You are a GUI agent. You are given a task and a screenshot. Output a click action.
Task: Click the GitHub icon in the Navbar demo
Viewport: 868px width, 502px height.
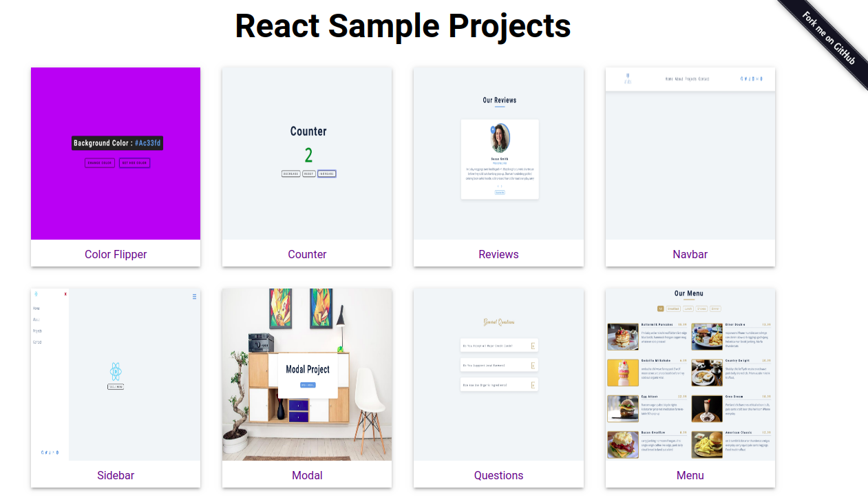(741, 79)
